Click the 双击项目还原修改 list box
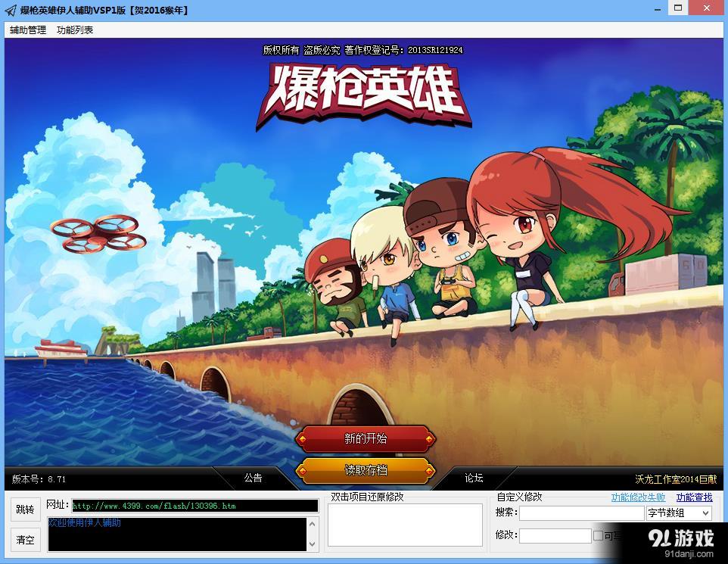 406,525
